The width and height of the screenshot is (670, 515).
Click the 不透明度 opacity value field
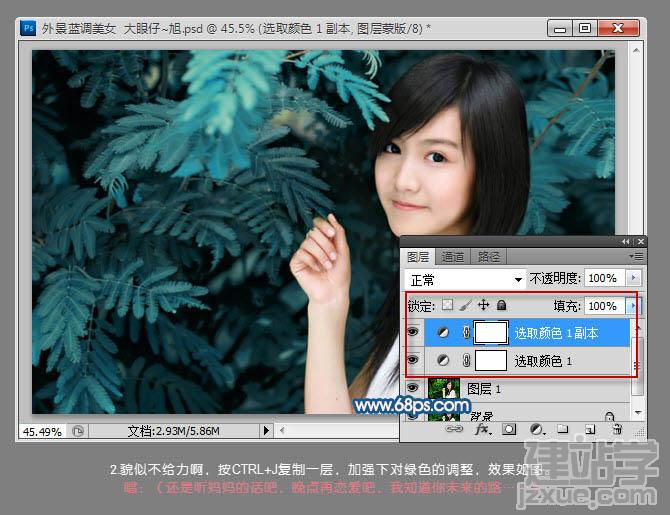point(604,278)
